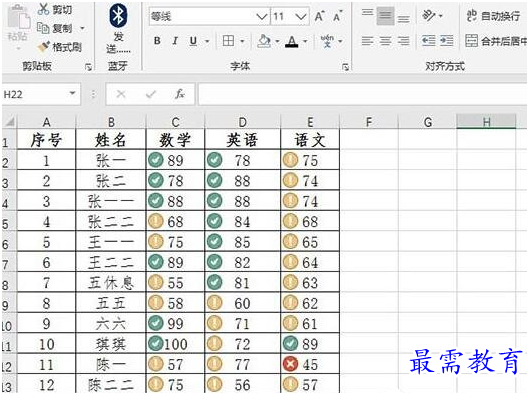Expand fill color dropdown arrow
Screen dimensions: 531x393
(x=277, y=41)
